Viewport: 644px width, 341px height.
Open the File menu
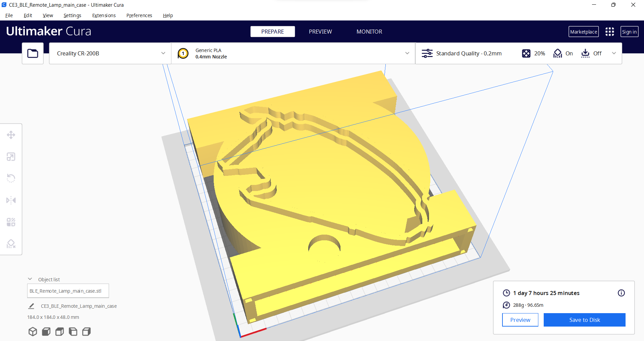click(x=9, y=15)
